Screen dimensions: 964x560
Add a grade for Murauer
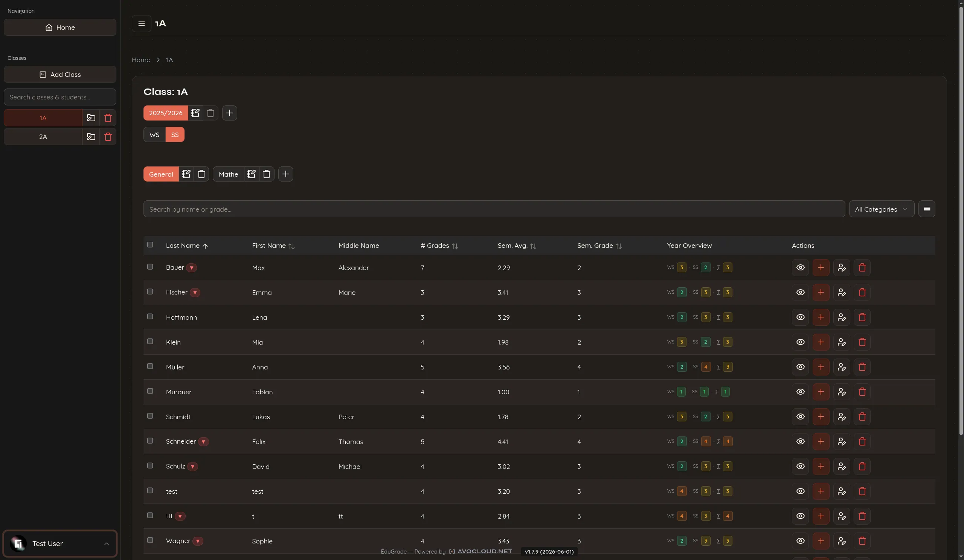pyautogui.click(x=821, y=392)
